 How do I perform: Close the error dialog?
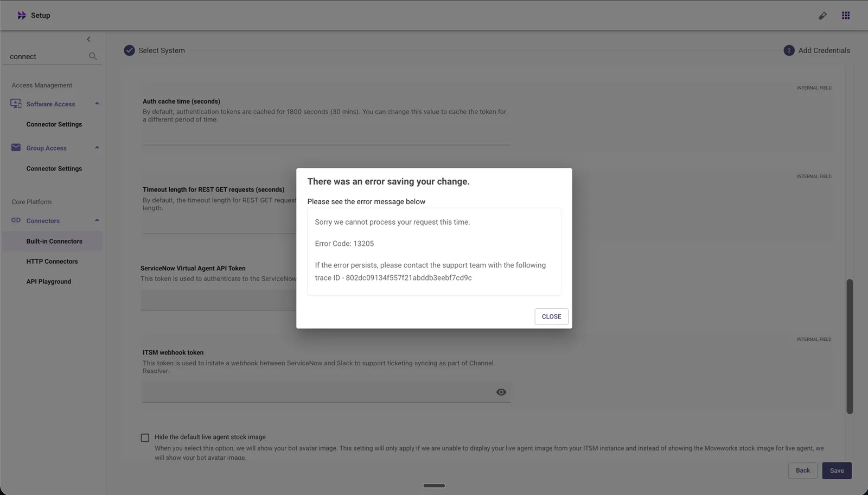551,316
